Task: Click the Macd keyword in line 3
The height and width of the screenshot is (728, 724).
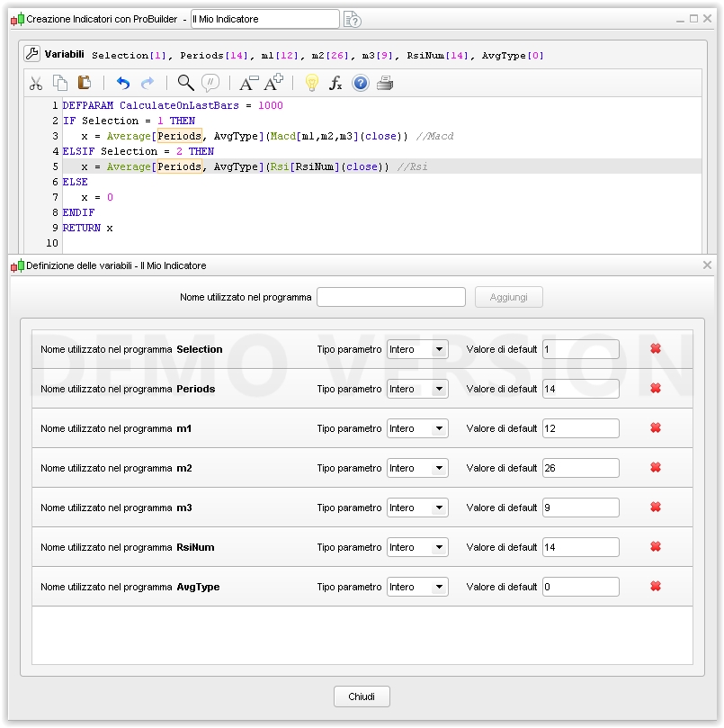Action: [283, 136]
